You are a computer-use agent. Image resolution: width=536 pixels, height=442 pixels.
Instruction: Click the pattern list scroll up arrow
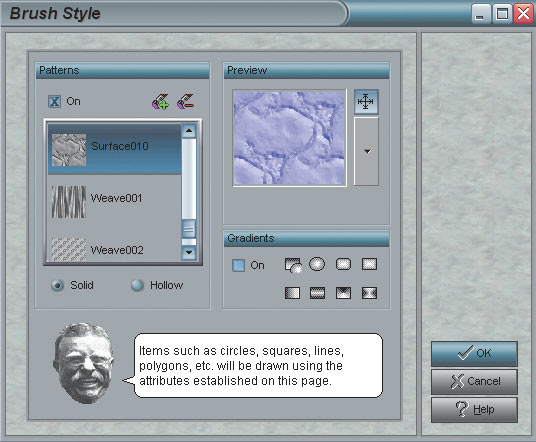(x=189, y=131)
